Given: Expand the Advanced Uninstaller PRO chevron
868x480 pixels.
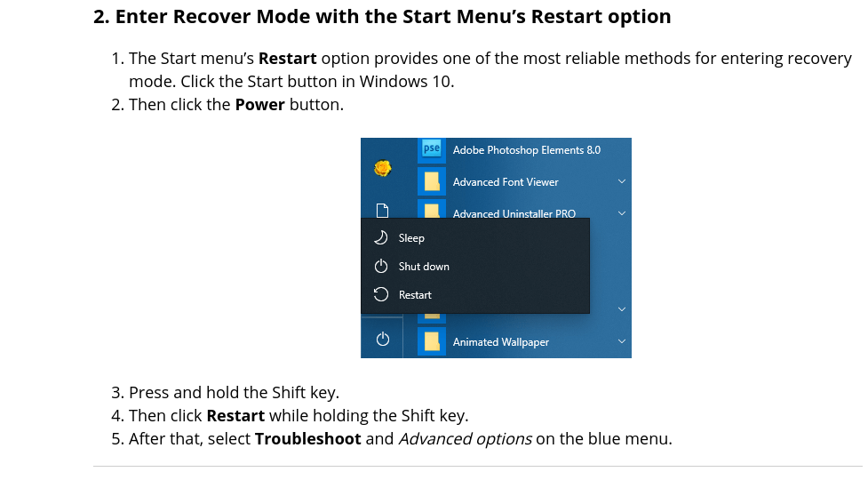Looking at the screenshot, I should (622, 213).
